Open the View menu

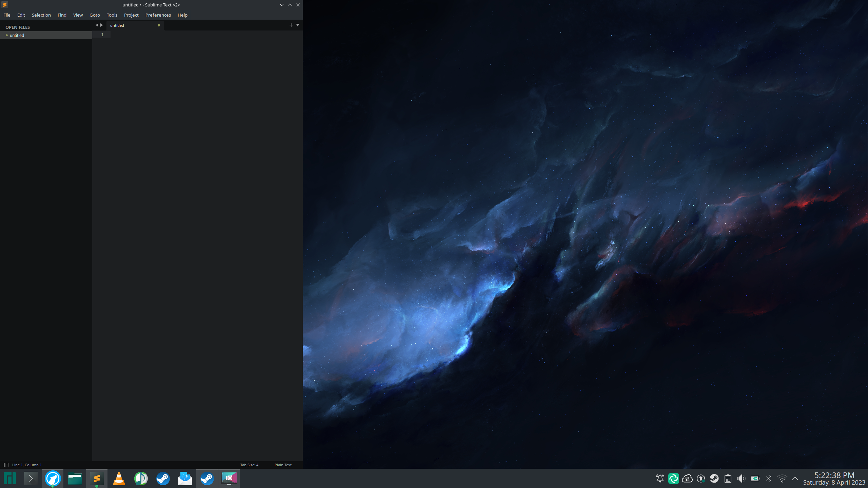(78, 15)
